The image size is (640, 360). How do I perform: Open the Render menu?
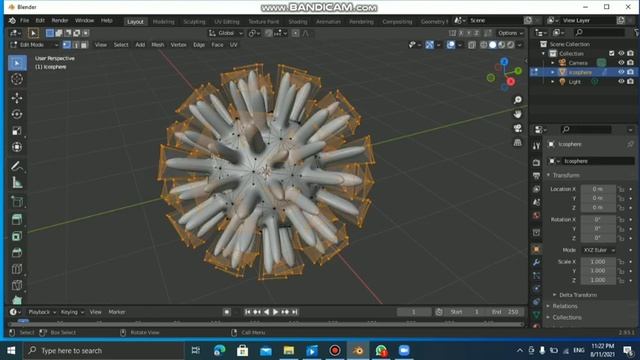(60, 20)
